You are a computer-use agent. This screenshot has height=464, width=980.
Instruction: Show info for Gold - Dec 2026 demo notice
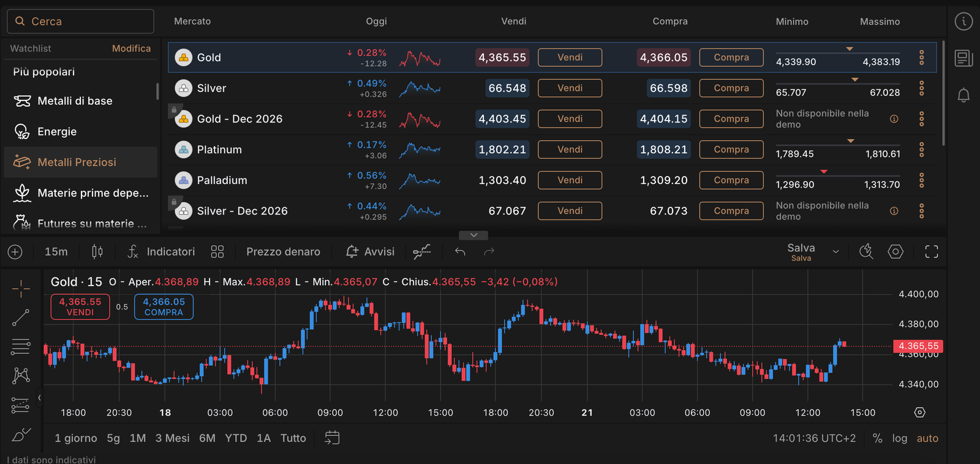(x=894, y=119)
